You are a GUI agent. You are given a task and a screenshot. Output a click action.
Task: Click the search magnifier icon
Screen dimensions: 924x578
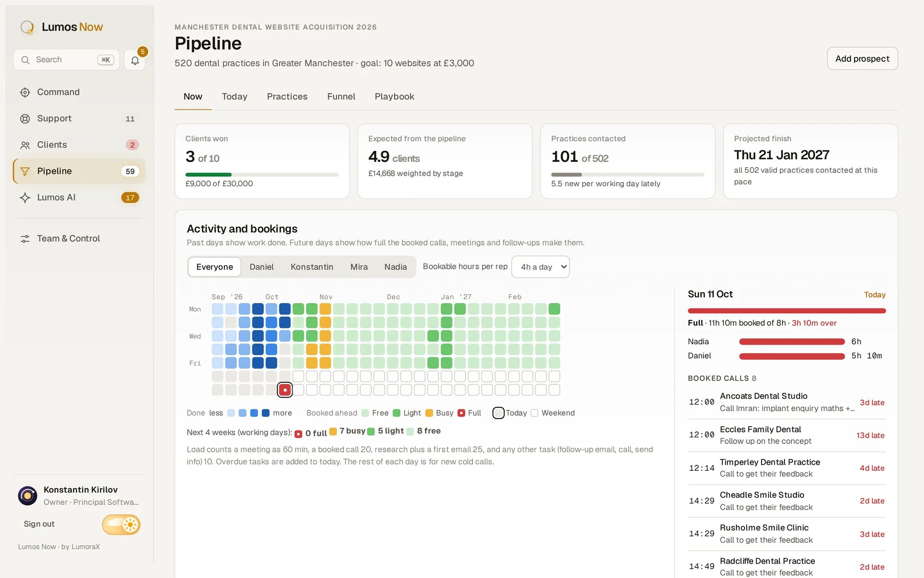(26, 60)
